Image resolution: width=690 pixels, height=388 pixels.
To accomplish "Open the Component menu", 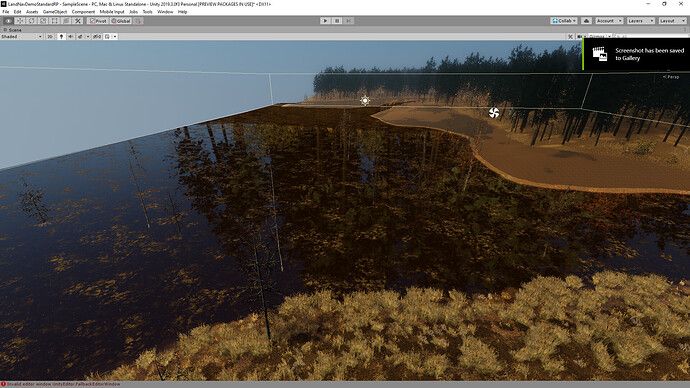I will pos(83,12).
